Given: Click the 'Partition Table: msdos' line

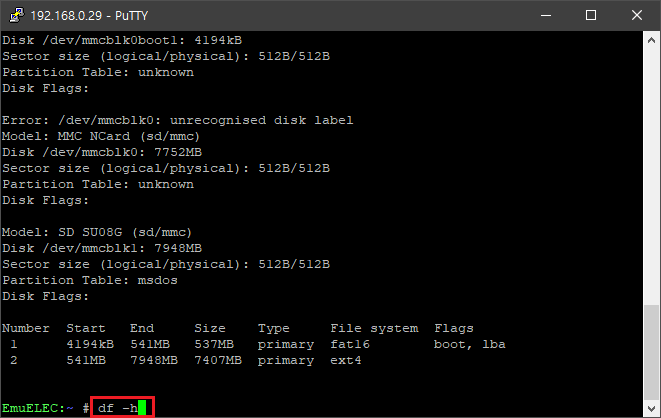Looking at the screenshot, I should click(x=90, y=281).
